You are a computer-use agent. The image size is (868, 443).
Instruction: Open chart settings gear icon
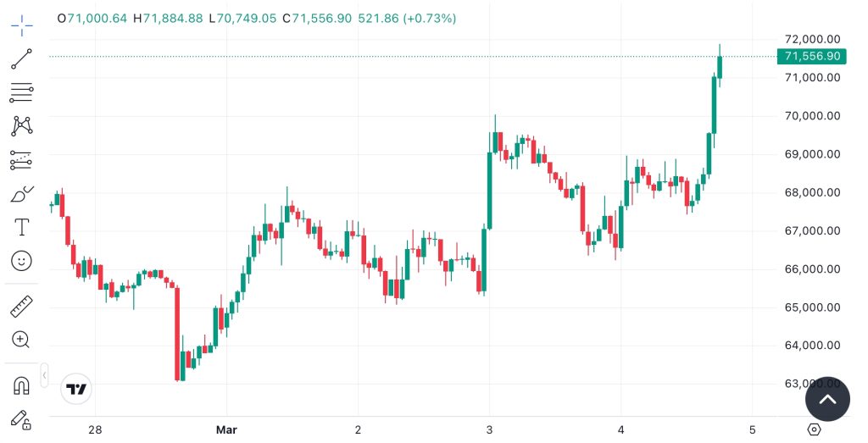click(814, 429)
